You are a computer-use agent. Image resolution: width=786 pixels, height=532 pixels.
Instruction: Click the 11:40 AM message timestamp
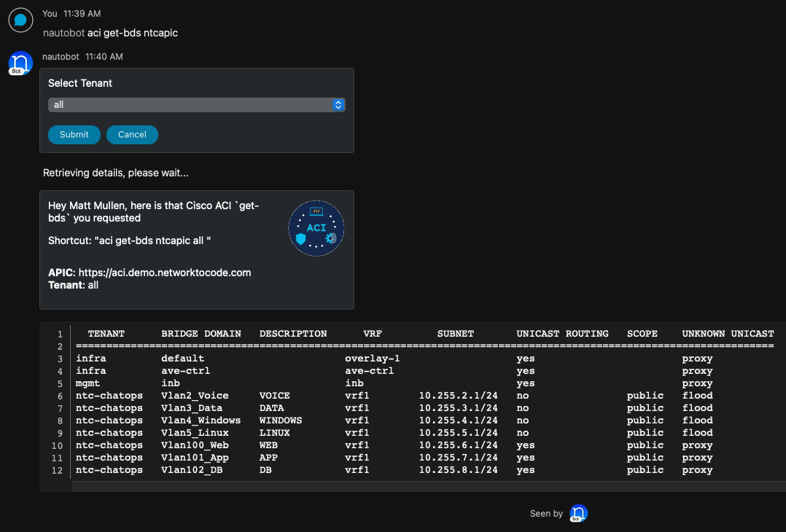104,56
